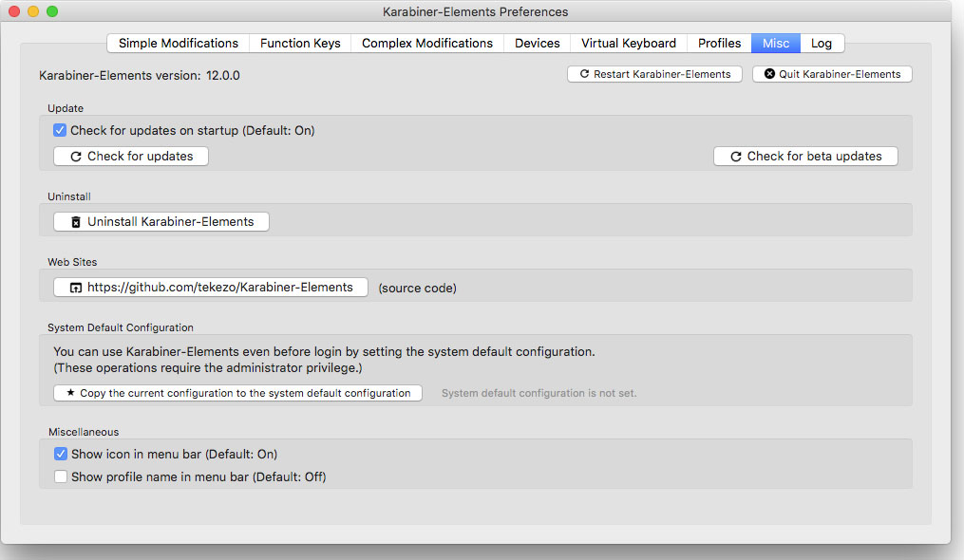Minimize the window with the yellow button
964x560 pixels.
click(33, 11)
